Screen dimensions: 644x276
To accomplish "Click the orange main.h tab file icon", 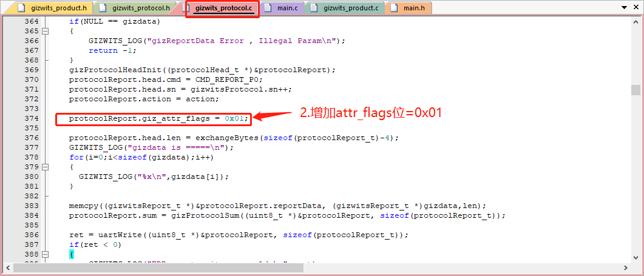I will [393, 8].
